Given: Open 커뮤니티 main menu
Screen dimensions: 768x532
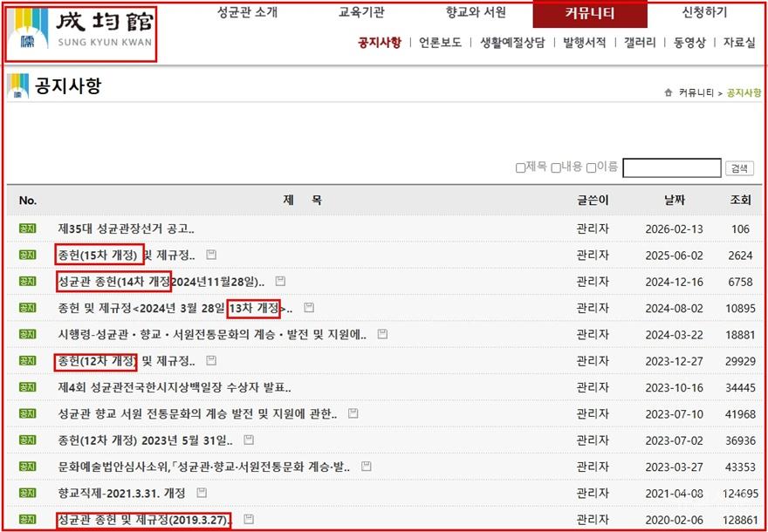Looking at the screenshot, I should pos(590,14).
